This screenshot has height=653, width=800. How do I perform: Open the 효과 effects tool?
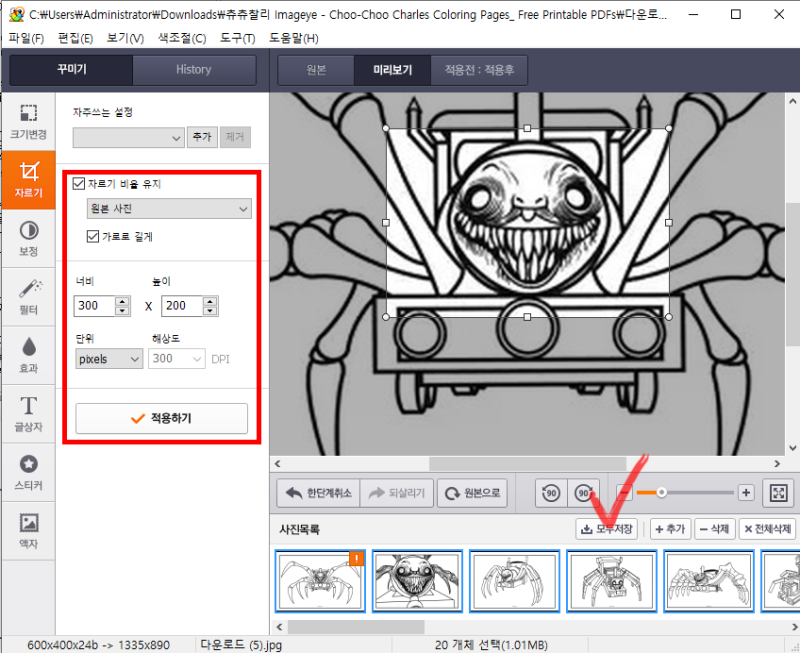pyautogui.click(x=29, y=355)
